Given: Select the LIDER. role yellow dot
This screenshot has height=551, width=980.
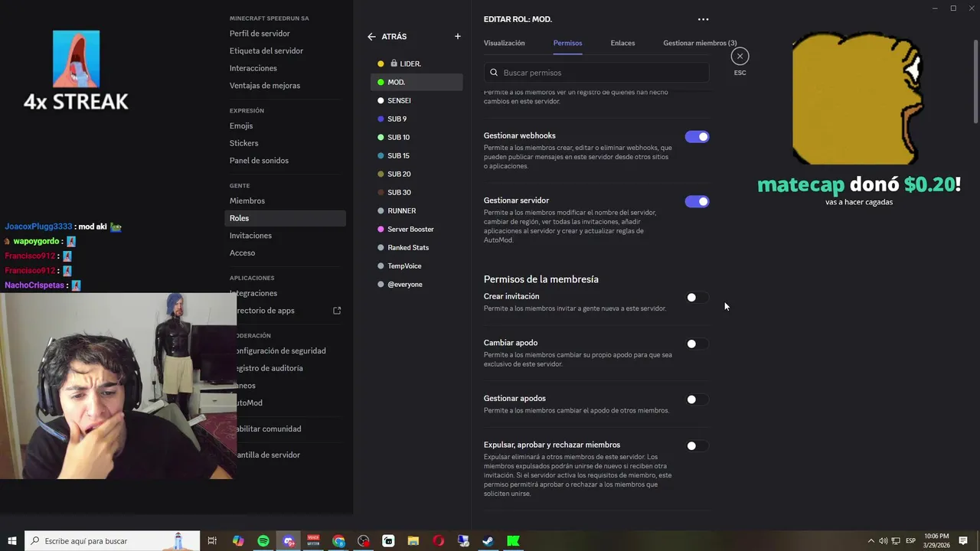Looking at the screenshot, I should tap(381, 64).
